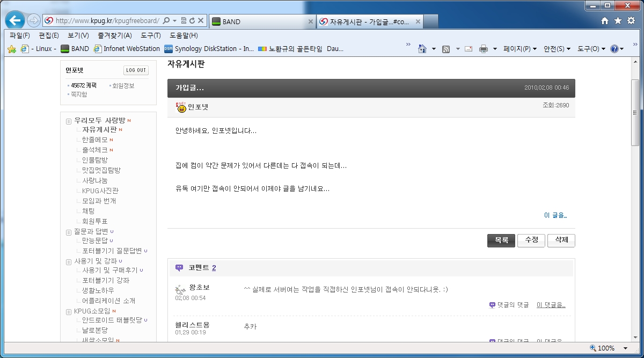644x358 pixels.
Task: Open the 즐겨찾기(A) menu
Action: pyautogui.click(x=114, y=35)
